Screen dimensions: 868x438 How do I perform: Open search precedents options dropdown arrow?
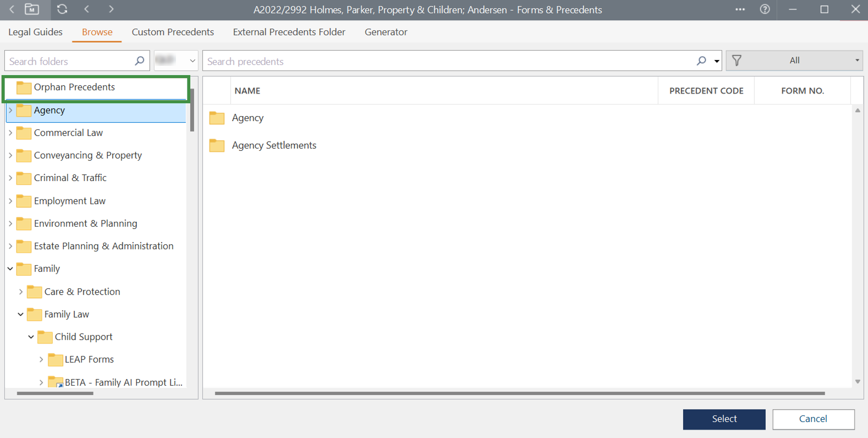(x=716, y=61)
